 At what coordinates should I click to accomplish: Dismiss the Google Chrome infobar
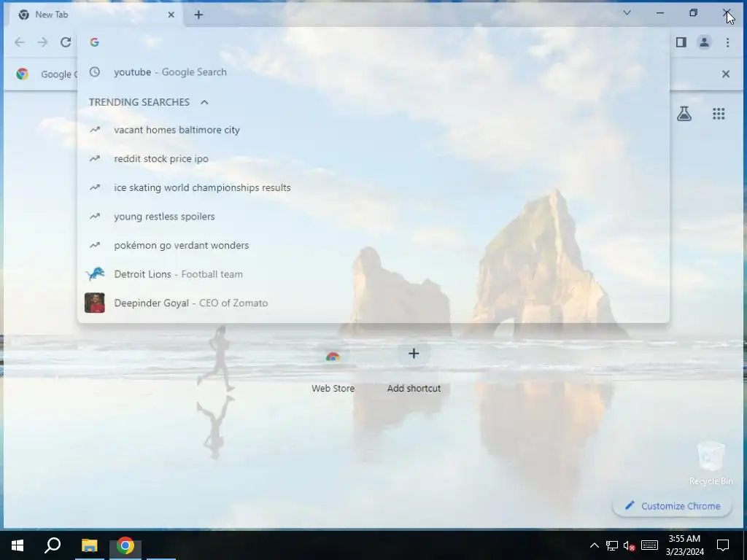pyautogui.click(x=726, y=74)
